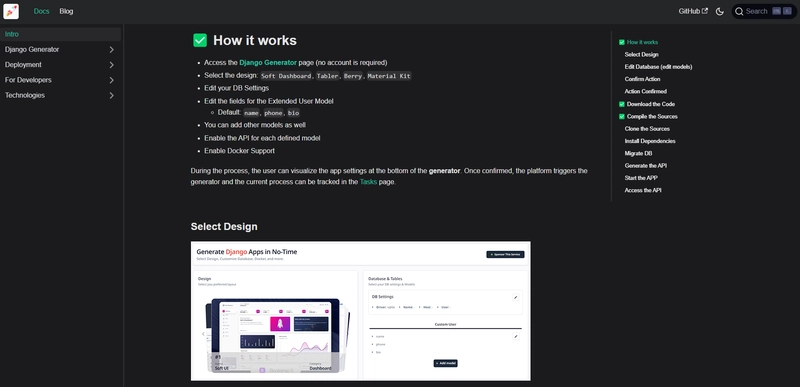Open the GitHub external link

[693, 11]
